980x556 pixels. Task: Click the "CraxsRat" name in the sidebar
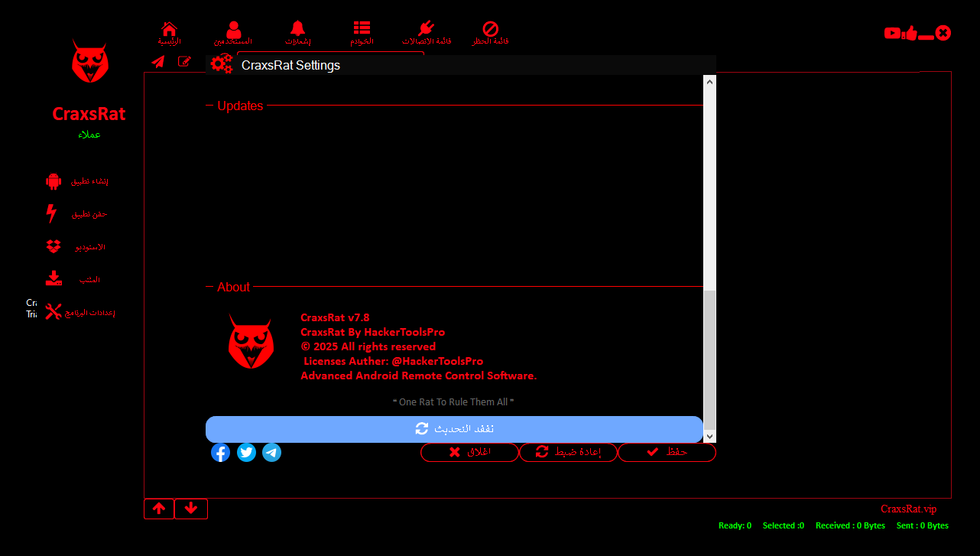(89, 114)
